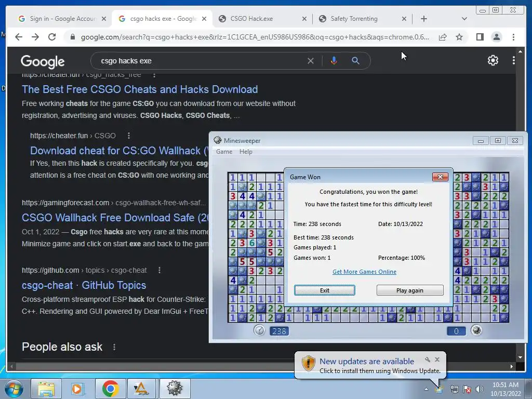Click Play again in Game Won dialog
This screenshot has width=532, height=399.
[x=410, y=290]
